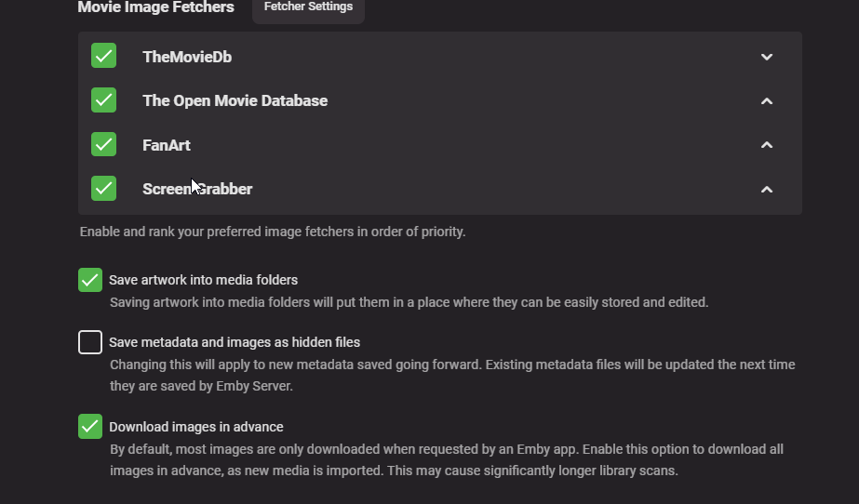This screenshot has height=504, width=859.
Task: Click 'Save metadata and images as hidden files' label text
Action: coord(235,342)
